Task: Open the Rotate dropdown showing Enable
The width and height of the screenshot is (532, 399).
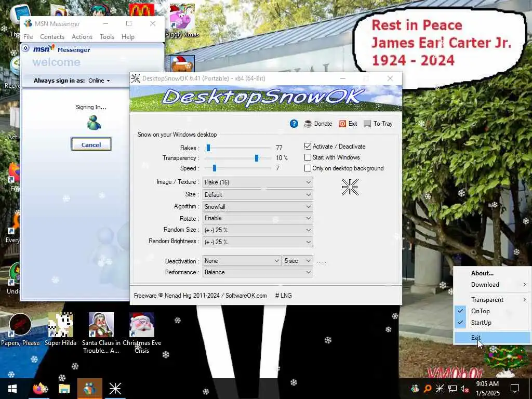Action: [x=258, y=218]
